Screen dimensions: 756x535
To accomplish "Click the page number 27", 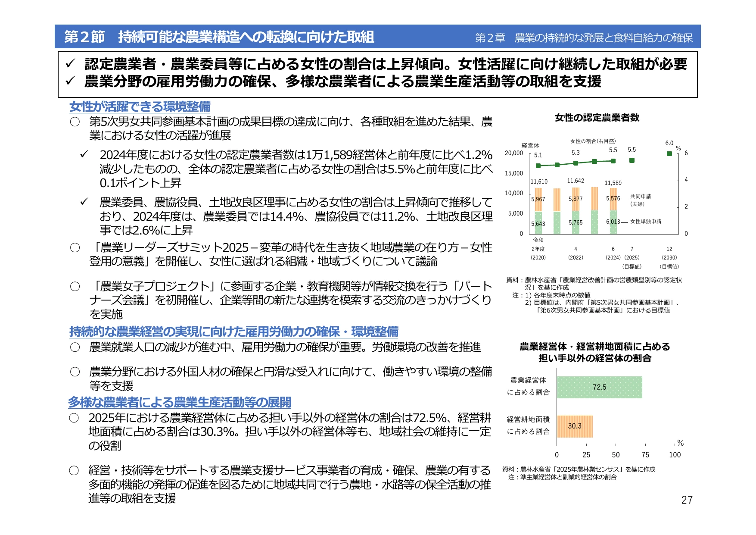I will pos(687,500).
